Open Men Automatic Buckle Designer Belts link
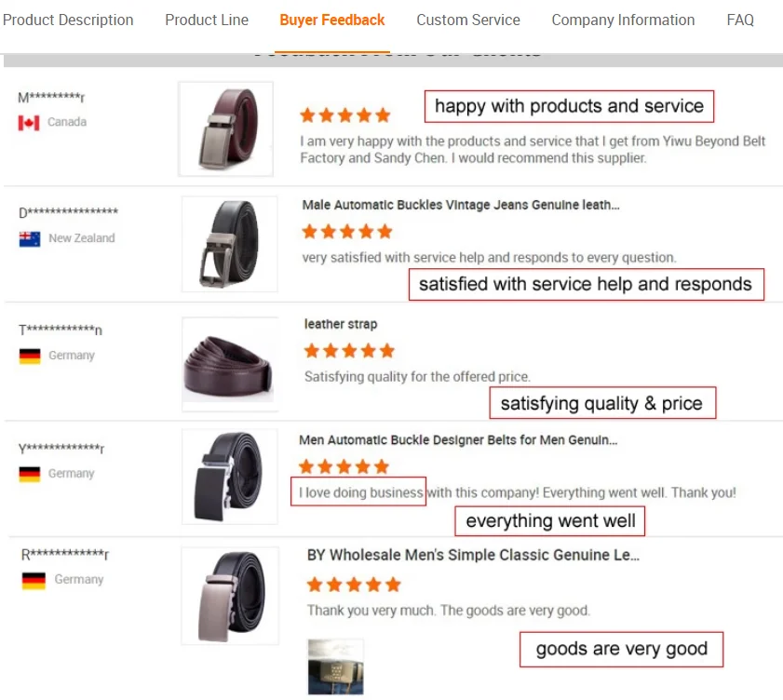 (458, 440)
